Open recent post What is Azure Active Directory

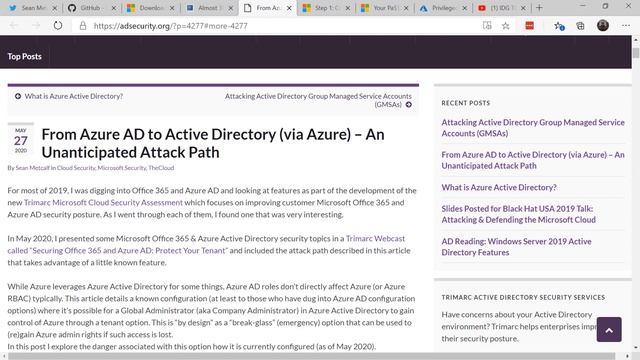(x=499, y=187)
